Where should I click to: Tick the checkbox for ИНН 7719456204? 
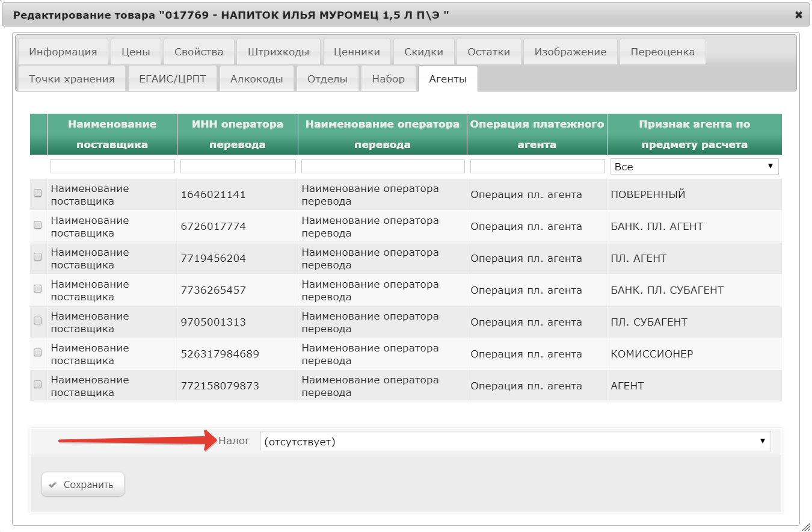click(x=38, y=257)
